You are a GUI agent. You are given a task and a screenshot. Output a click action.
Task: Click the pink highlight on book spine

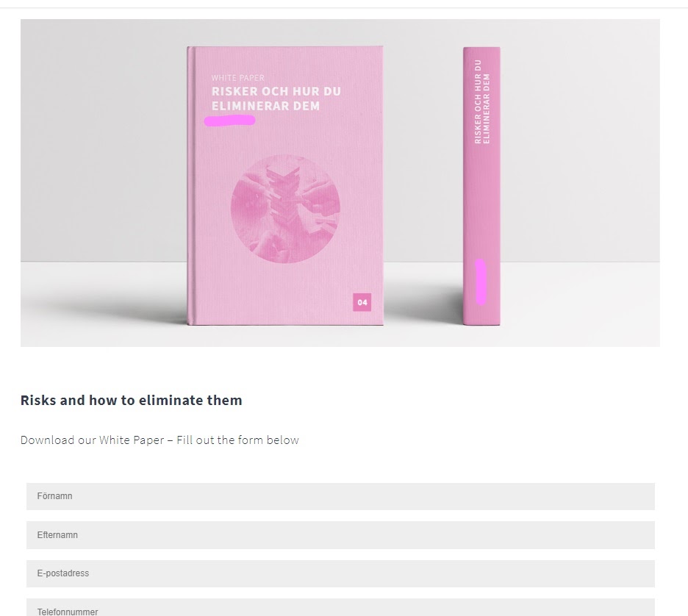(x=481, y=282)
